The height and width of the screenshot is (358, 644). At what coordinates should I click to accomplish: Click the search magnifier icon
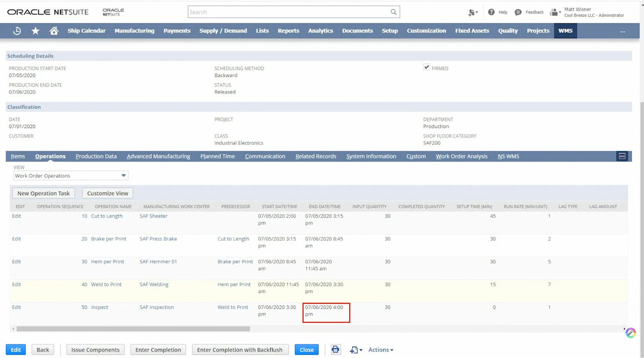point(393,12)
